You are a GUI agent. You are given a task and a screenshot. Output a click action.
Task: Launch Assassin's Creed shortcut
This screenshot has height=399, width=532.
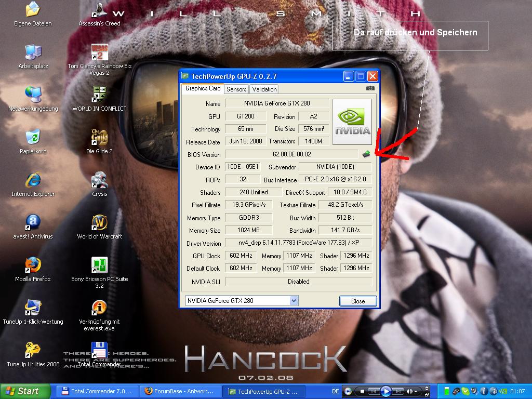99,14
